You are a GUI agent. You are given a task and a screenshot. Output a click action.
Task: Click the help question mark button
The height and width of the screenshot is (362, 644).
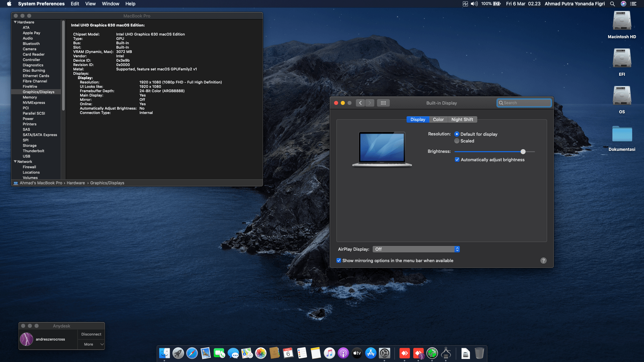click(x=543, y=260)
